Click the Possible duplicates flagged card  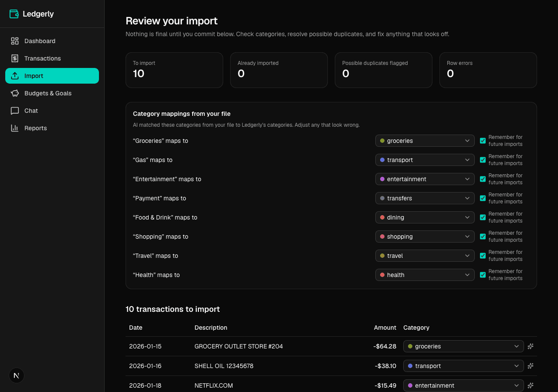click(384, 70)
